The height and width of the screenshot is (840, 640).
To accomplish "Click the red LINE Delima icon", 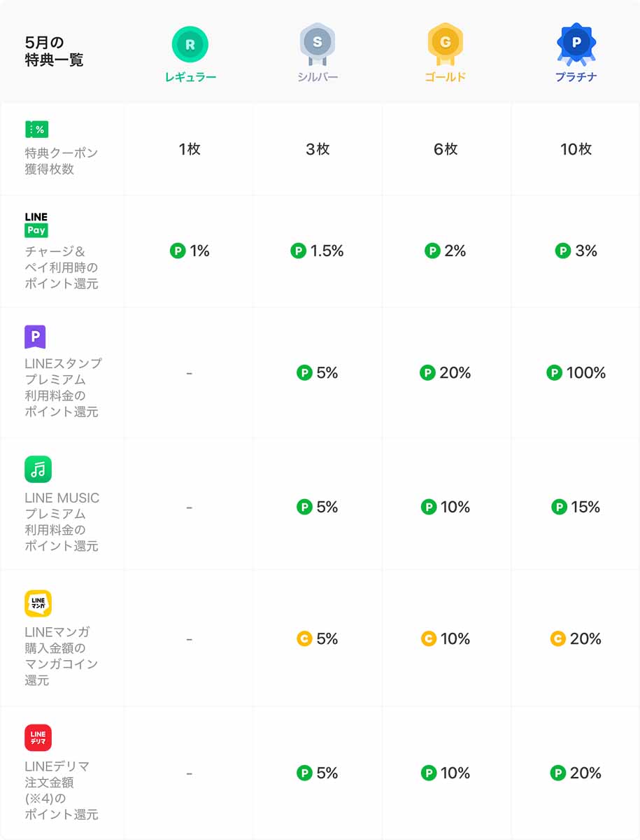I will pos(38,737).
